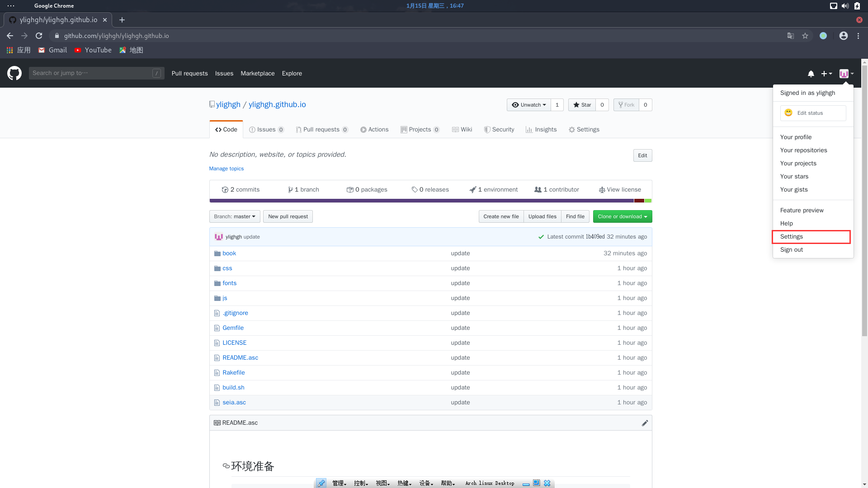Open the notifications bell
The image size is (868, 488).
[x=811, y=74]
